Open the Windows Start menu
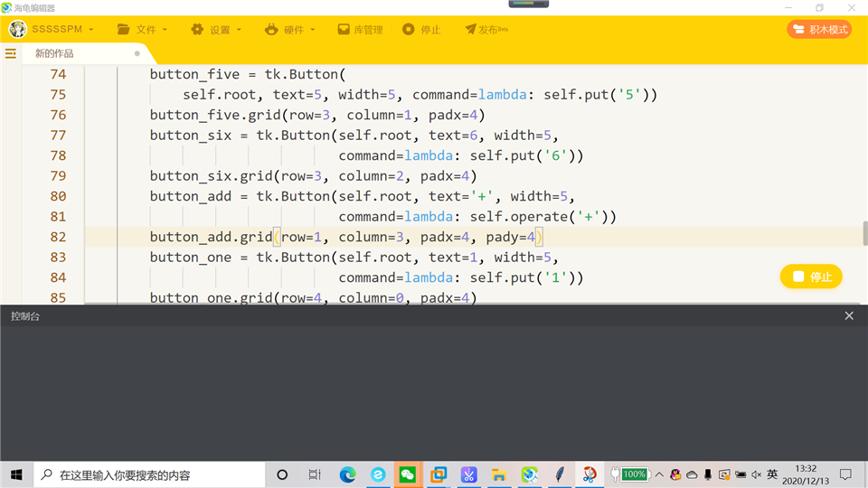 (x=16, y=474)
